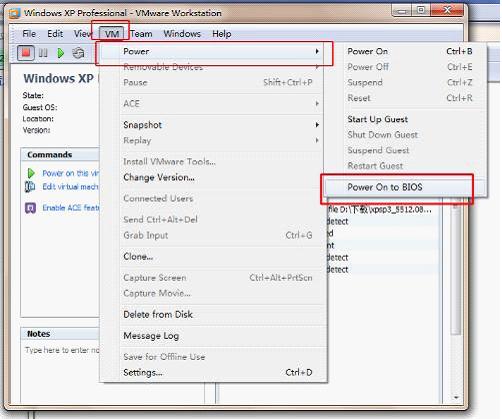Click the Suspend pause toolbar icon
Image resolution: width=502 pixels, height=419 pixels.
(43, 53)
